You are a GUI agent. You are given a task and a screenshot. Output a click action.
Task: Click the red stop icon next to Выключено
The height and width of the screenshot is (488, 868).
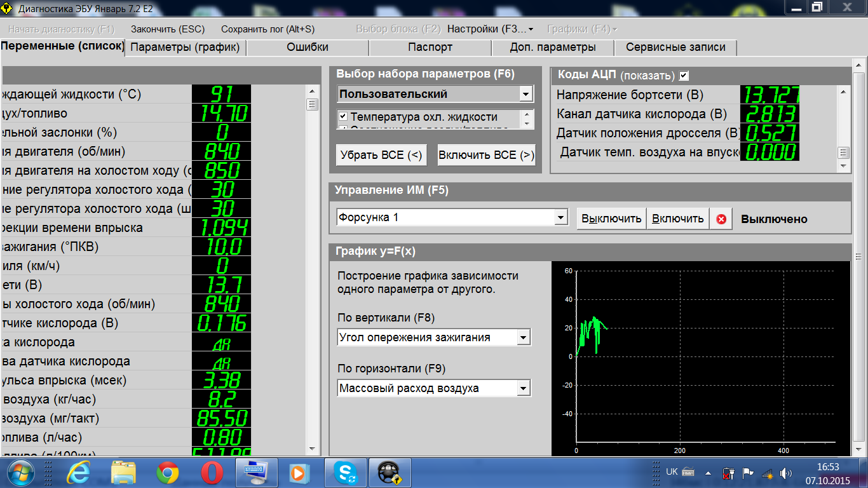(721, 219)
